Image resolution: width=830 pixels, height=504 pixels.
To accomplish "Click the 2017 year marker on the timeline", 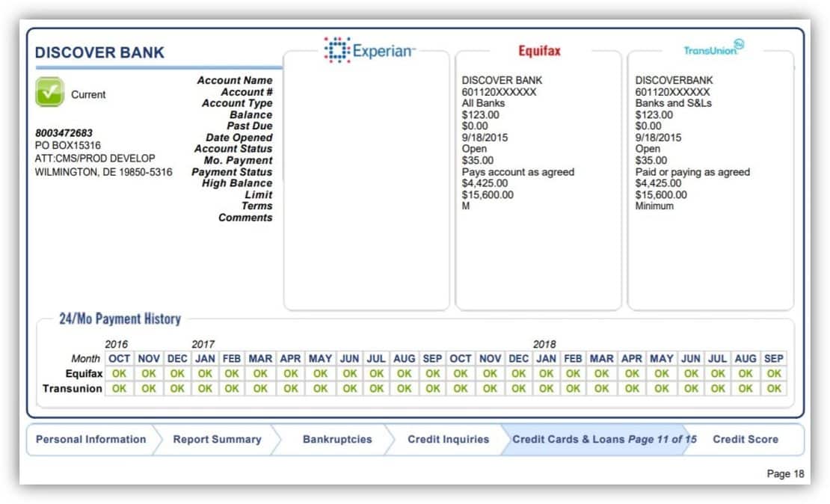I will tap(203, 345).
